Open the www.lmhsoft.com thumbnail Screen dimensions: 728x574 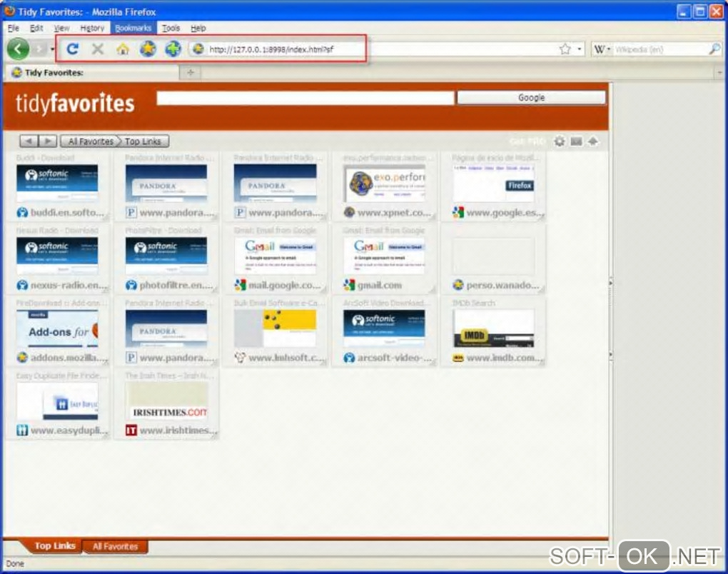point(275,329)
